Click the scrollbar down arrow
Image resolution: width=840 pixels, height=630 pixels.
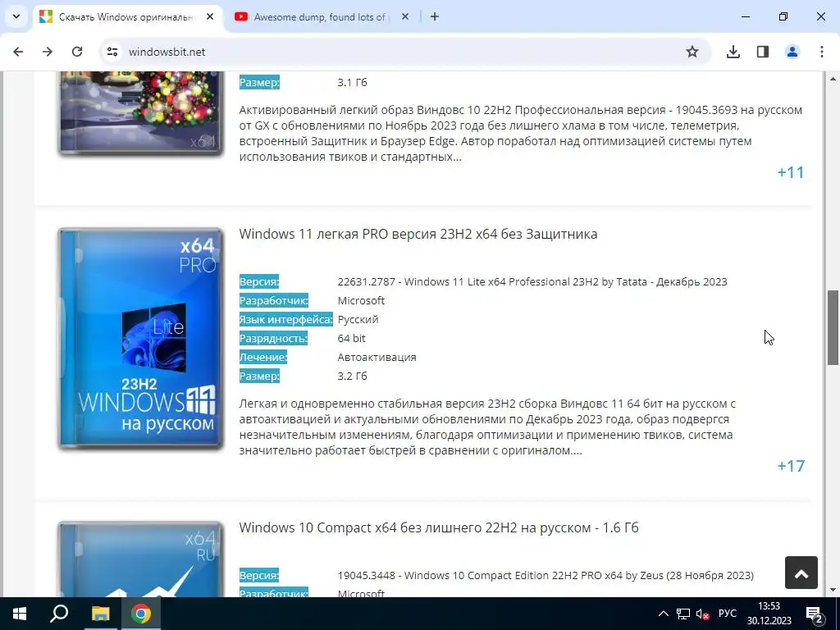833,590
